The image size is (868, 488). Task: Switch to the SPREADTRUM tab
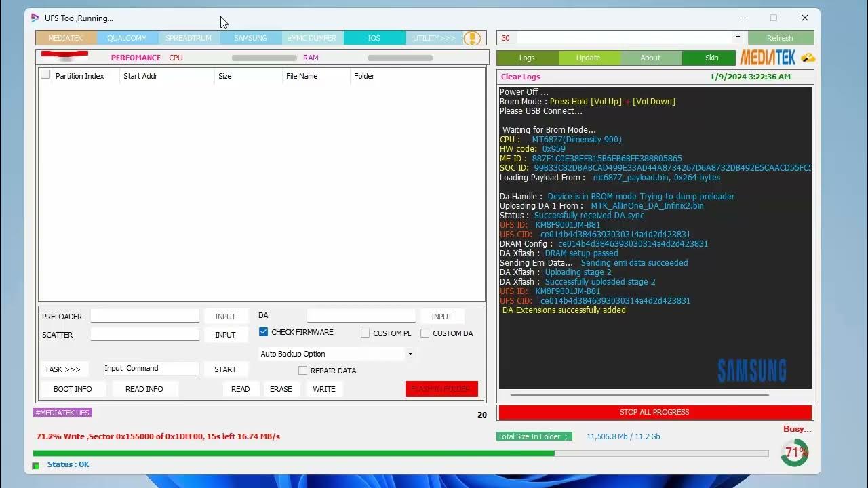tap(189, 38)
